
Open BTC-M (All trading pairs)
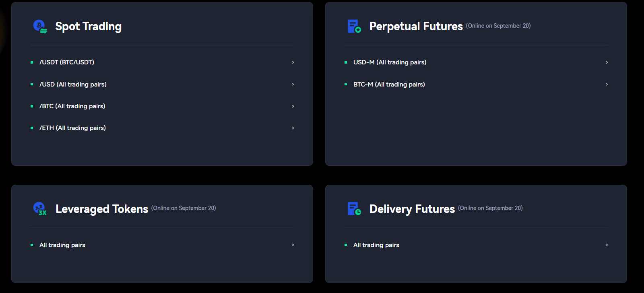389,85
